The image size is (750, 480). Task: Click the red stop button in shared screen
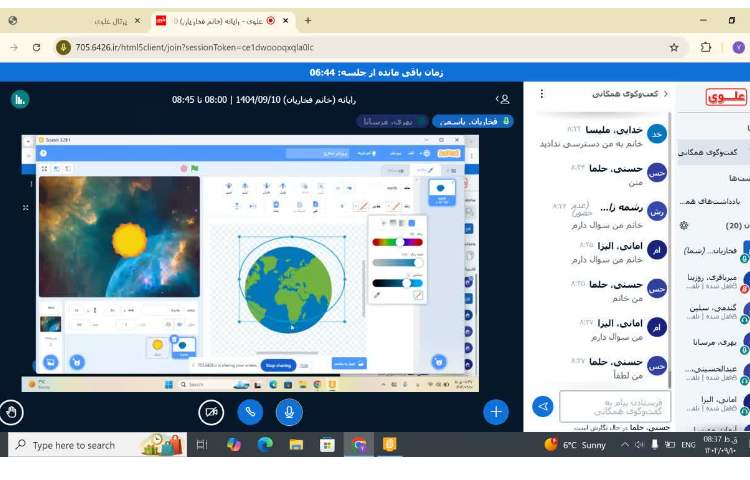point(184,168)
